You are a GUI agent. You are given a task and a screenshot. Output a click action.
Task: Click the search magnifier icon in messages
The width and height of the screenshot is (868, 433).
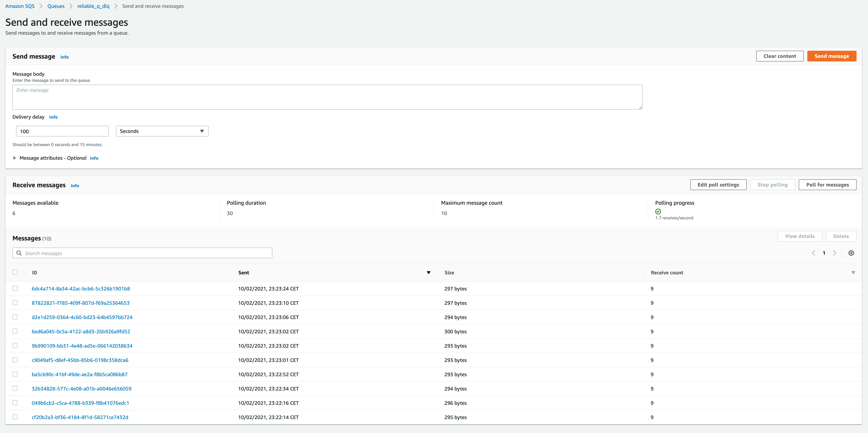[x=19, y=253]
